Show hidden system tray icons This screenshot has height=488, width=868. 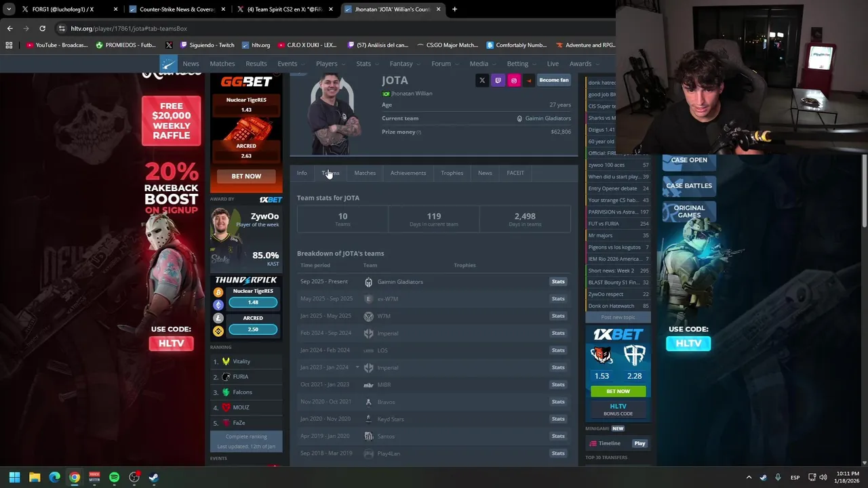[749, 477]
